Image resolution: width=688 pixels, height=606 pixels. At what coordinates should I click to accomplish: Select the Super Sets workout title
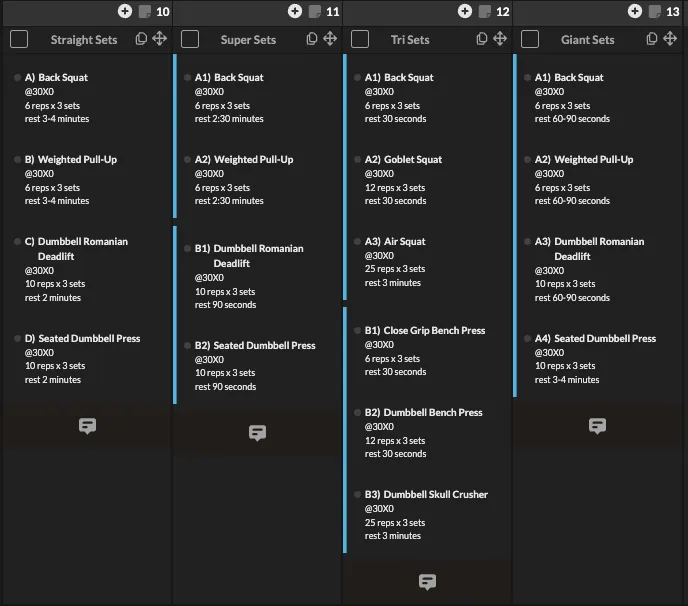coord(248,40)
